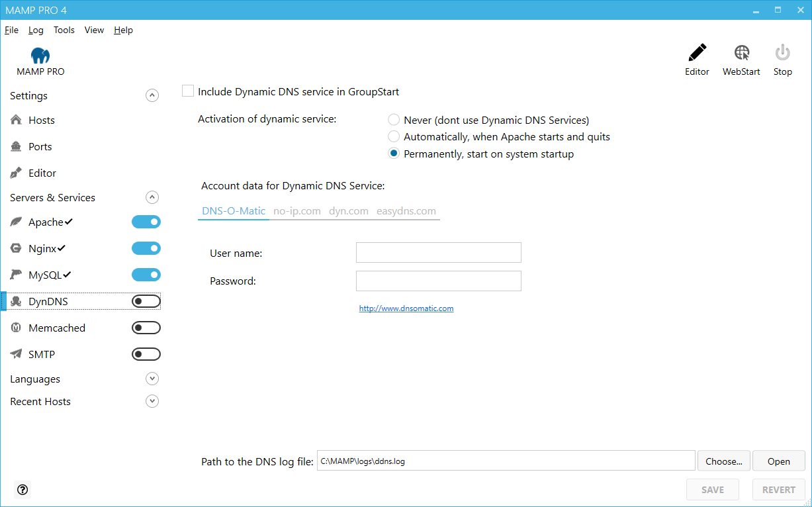812x507 pixels.
Task: Switch to the DNS-O-Matic tab
Action: click(x=234, y=211)
